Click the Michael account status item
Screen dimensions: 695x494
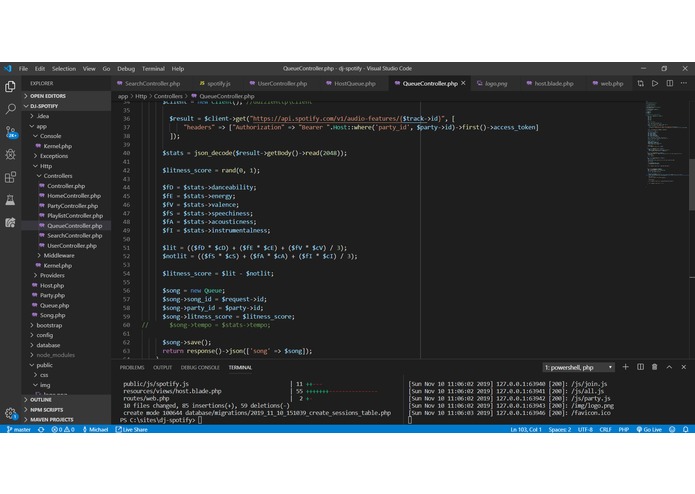click(95, 429)
